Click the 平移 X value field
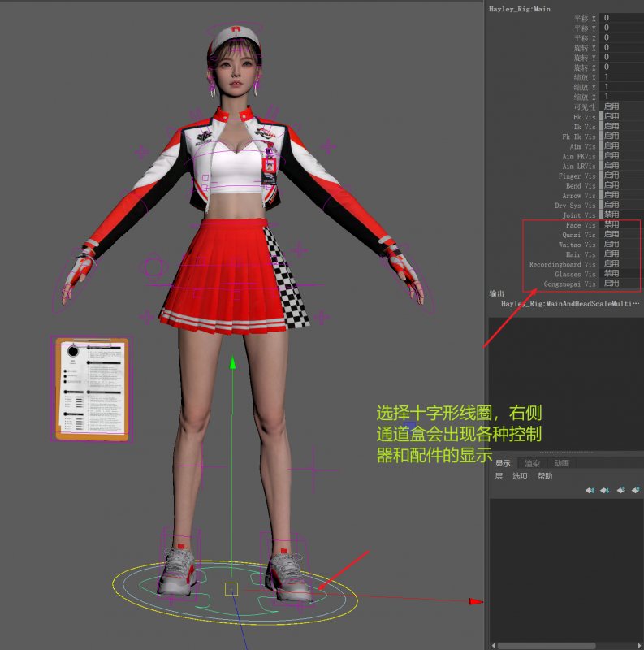This screenshot has width=644, height=650. coord(621,18)
